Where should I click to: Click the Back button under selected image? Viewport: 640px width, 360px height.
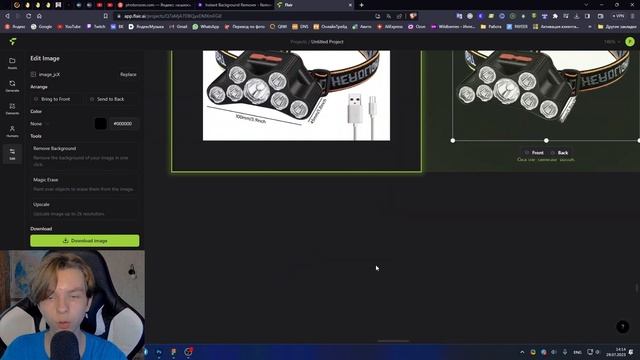point(560,153)
